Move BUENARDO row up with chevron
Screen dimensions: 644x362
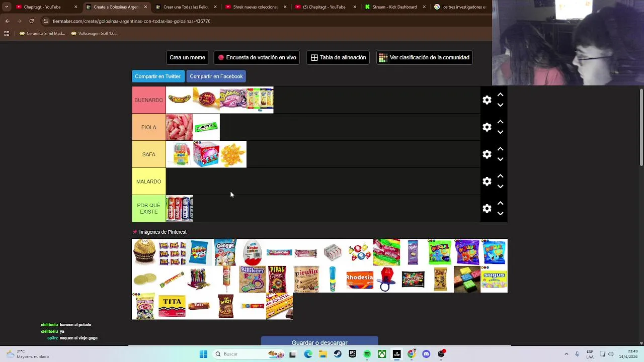point(500,95)
